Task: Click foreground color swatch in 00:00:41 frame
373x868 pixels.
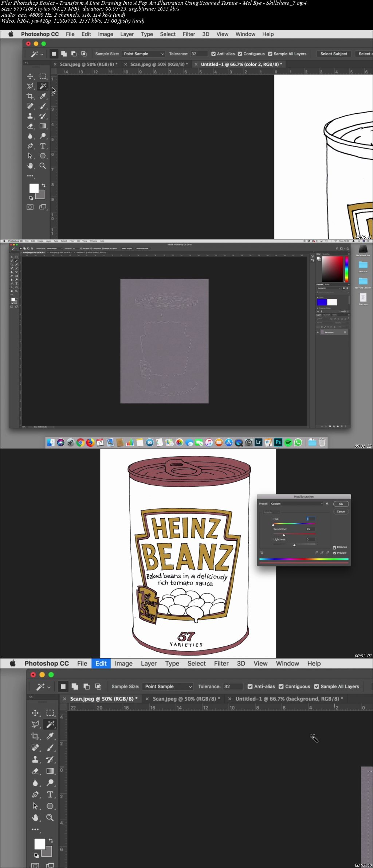Action: click(34, 188)
